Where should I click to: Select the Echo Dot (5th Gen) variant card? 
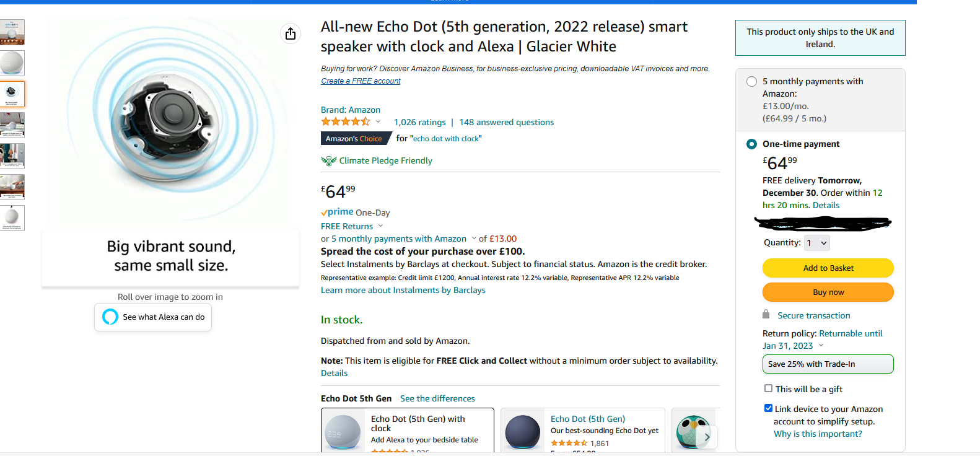tap(582, 430)
